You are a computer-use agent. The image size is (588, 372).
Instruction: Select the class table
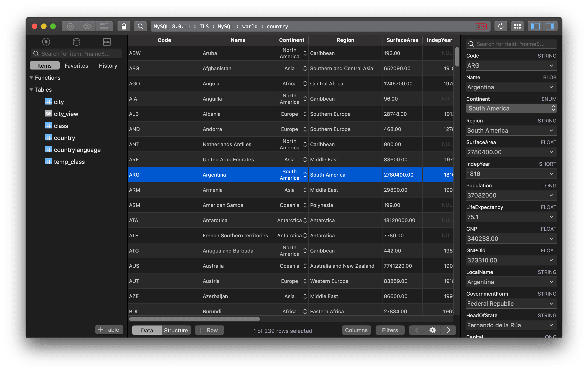tap(61, 126)
